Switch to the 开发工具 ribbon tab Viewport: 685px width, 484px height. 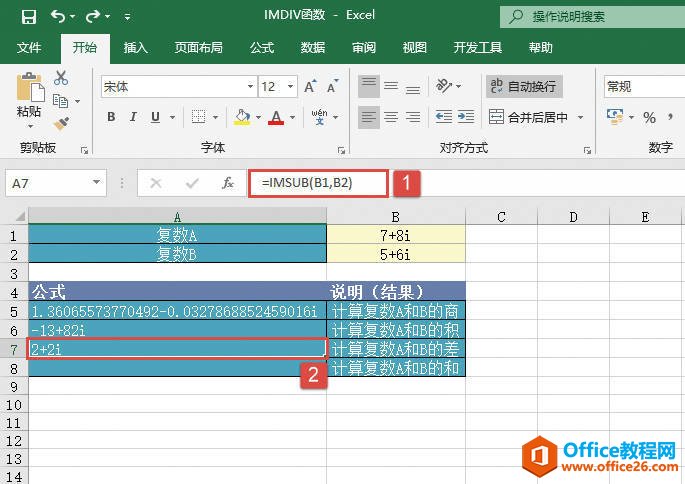[x=477, y=47]
